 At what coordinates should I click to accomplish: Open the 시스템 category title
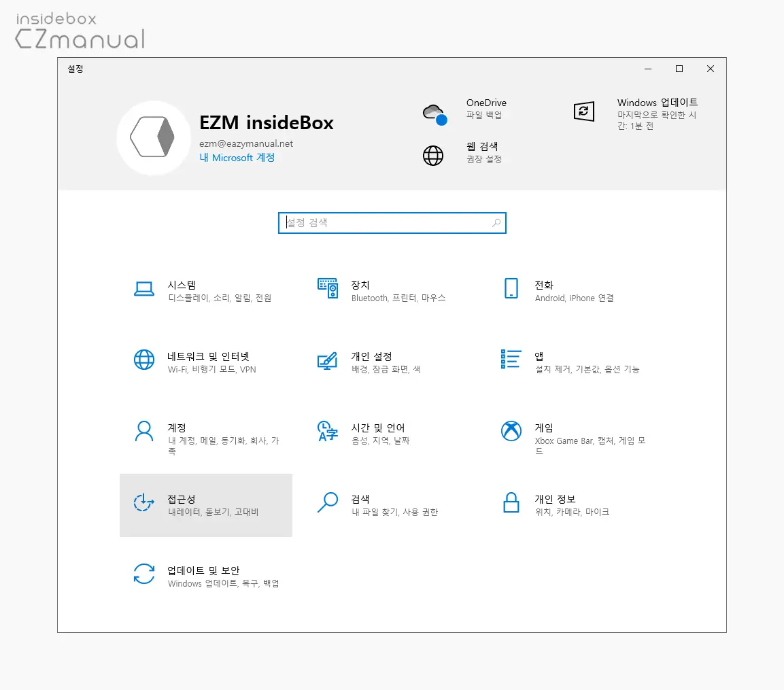coord(182,285)
